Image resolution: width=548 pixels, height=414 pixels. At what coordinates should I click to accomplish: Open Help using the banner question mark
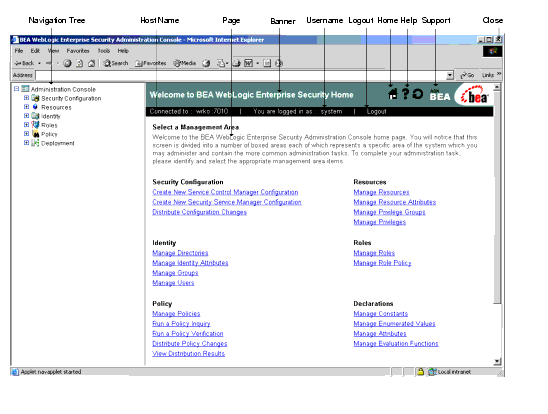[x=405, y=94]
